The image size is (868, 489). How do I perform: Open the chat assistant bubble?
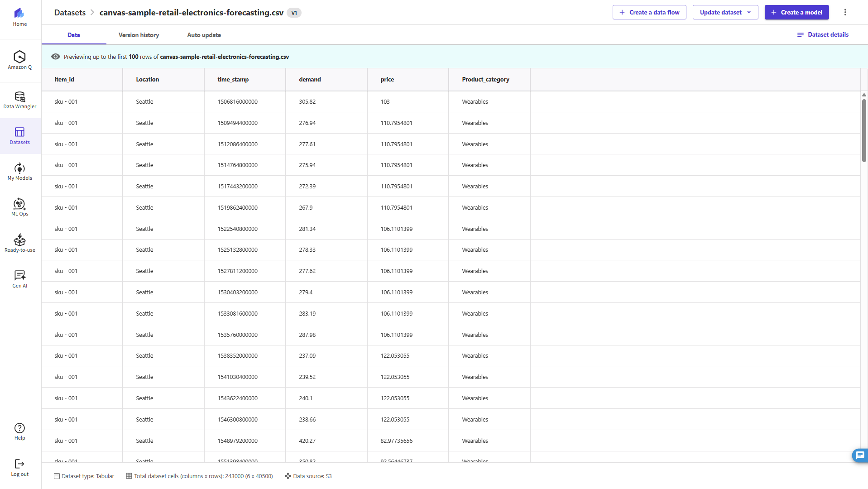[x=859, y=455]
